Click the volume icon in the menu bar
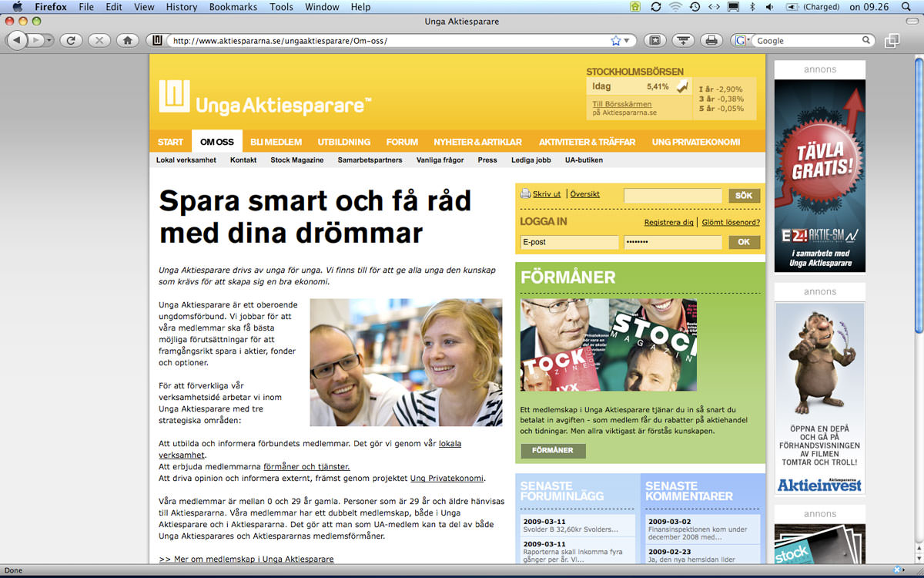 (x=769, y=7)
